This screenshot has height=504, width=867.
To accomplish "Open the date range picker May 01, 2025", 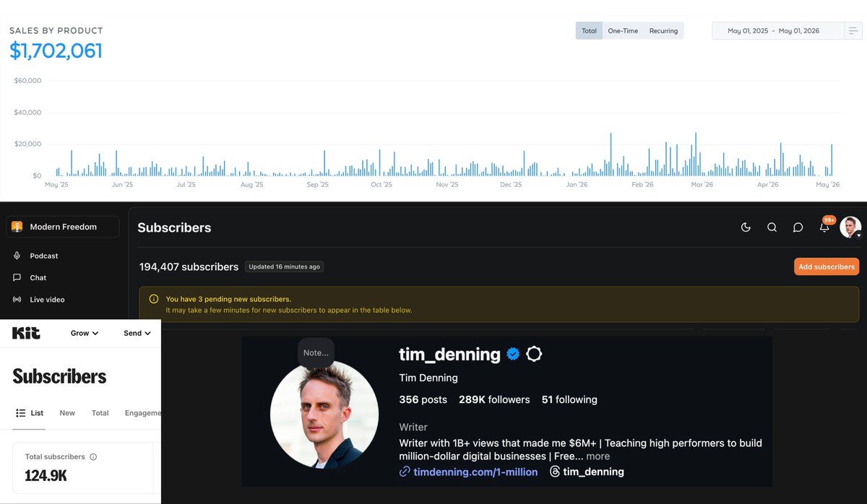I will coord(778,31).
